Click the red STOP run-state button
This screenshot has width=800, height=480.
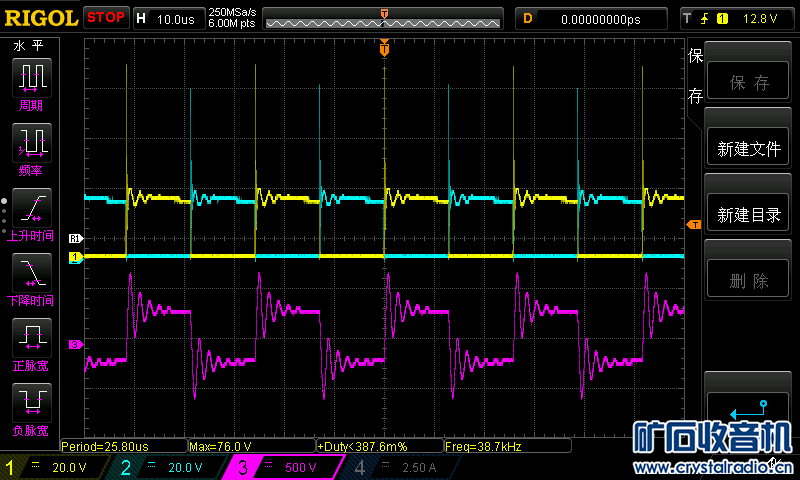tap(106, 17)
